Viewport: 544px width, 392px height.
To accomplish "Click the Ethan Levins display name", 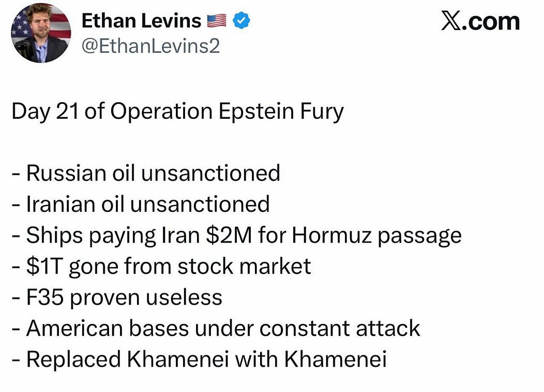I will click(141, 21).
